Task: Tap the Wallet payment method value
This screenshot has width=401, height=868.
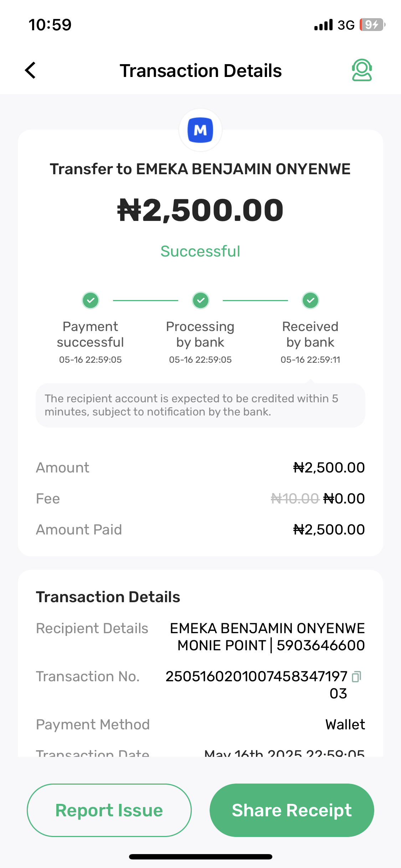Action: click(345, 724)
